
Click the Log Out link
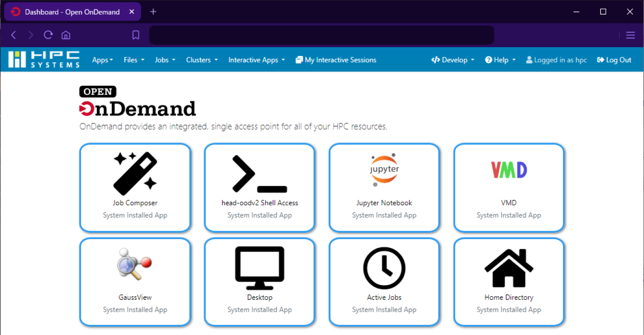(x=614, y=60)
